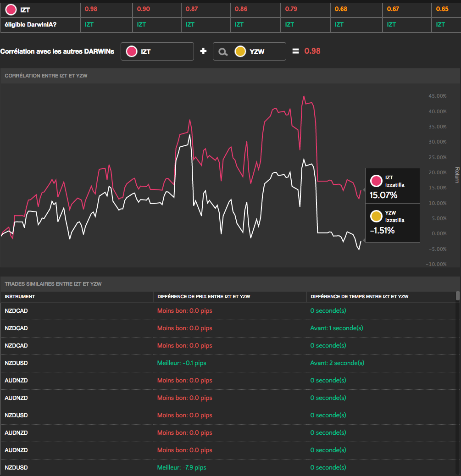The height and width of the screenshot is (476, 461).
Task: Click the equals sign before the red 0.98 result
Action: [296, 51]
